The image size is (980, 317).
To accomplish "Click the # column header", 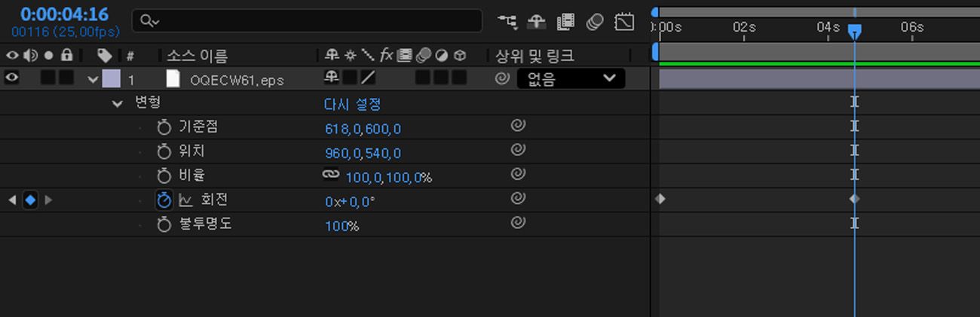I will pos(130,56).
